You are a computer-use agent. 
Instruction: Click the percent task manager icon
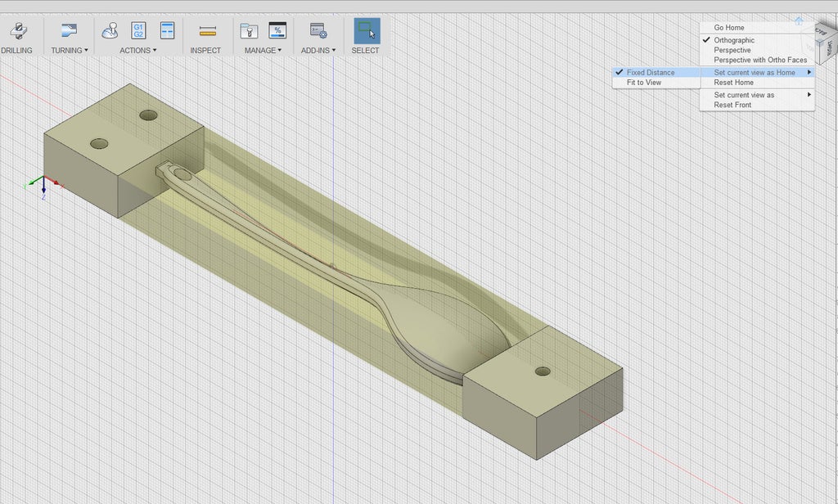(277, 31)
